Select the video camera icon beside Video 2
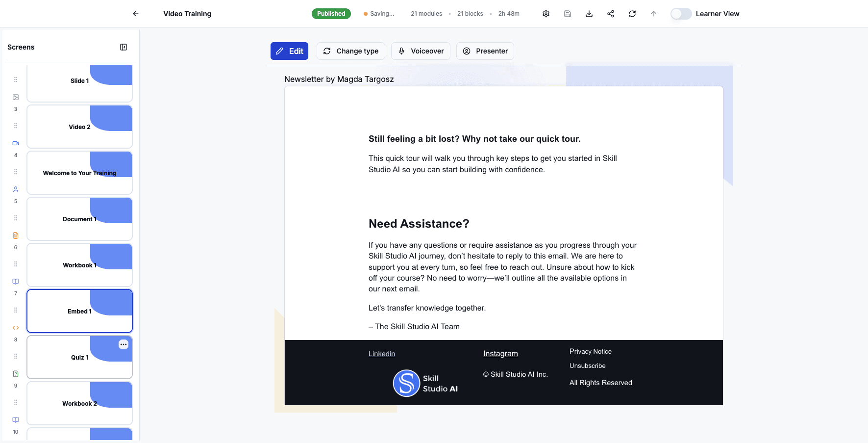868x443 pixels. pos(15,143)
